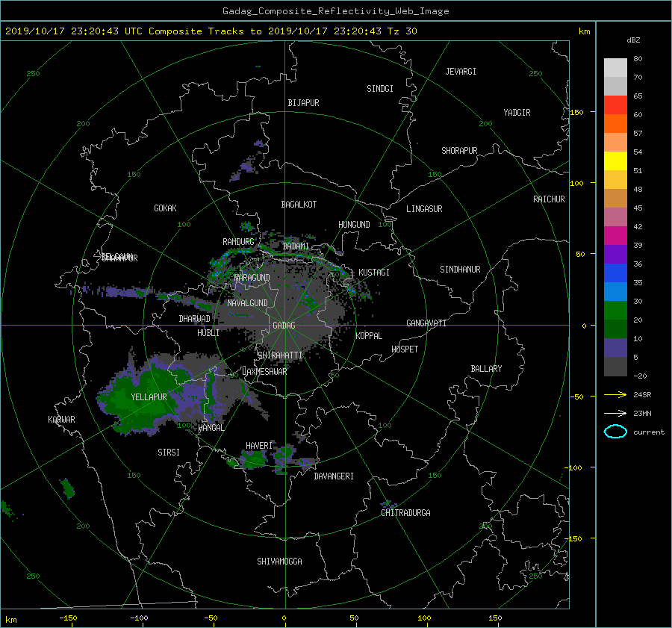The width and height of the screenshot is (672, 628).
Task: Click the yellow 24SR arrow in legend
Action: click(615, 394)
